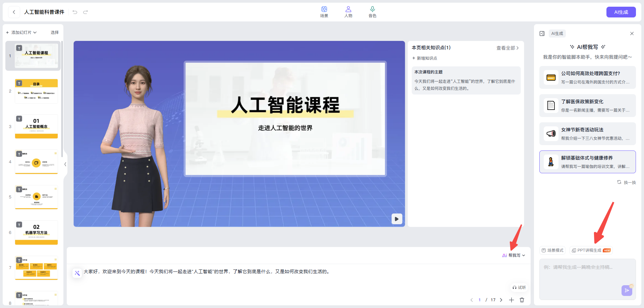Select the AI生成 tab at panel top
This screenshot has width=644, height=308.
[557, 33]
